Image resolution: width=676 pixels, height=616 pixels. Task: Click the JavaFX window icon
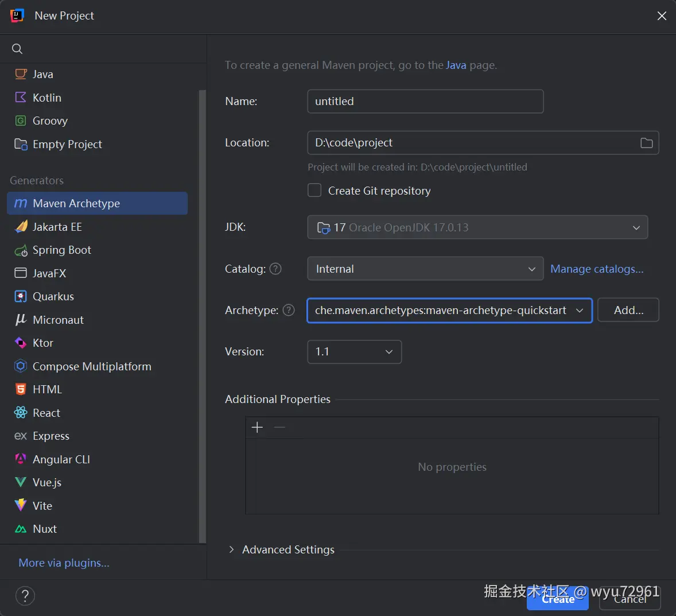click(21, 273)
